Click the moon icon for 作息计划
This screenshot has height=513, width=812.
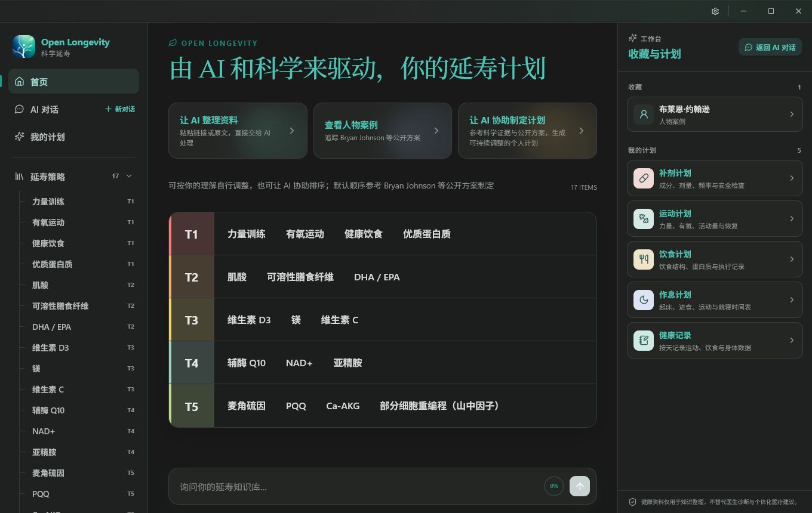coord(644,300)
